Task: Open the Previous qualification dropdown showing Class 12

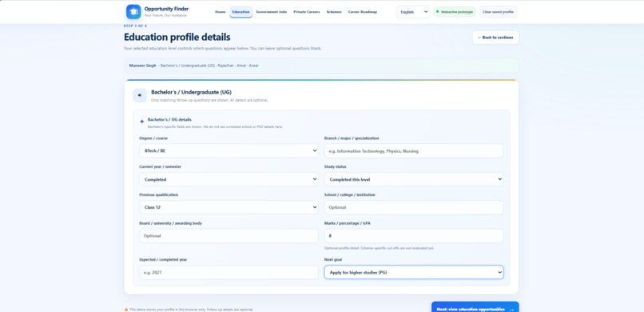Action: 229,207
